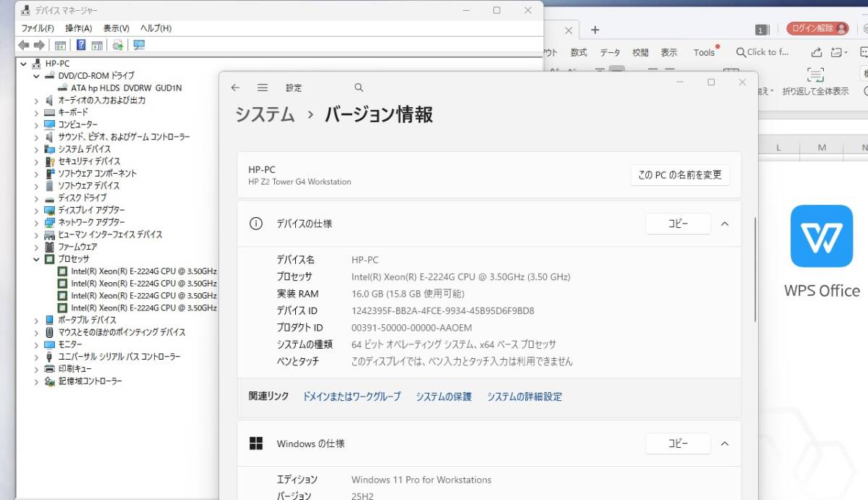Click the search magnifier in WPS ribbon

click(x=741, y=51)
